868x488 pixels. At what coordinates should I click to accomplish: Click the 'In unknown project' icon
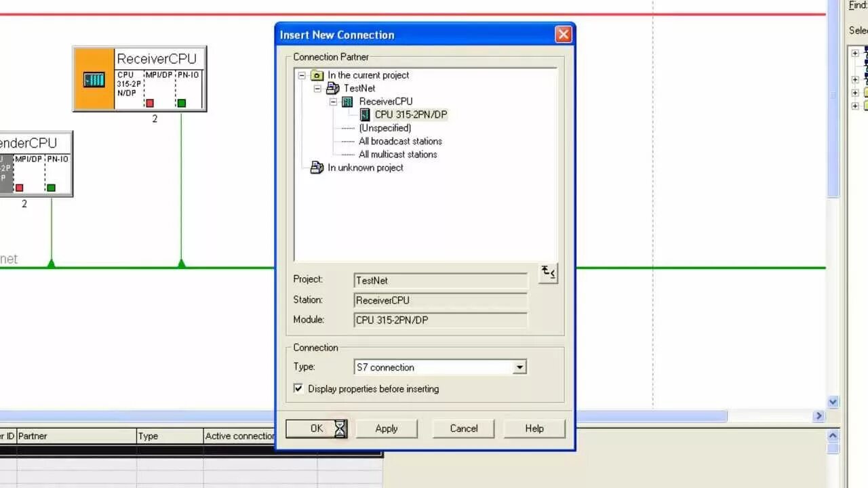[x=317, y=167]
